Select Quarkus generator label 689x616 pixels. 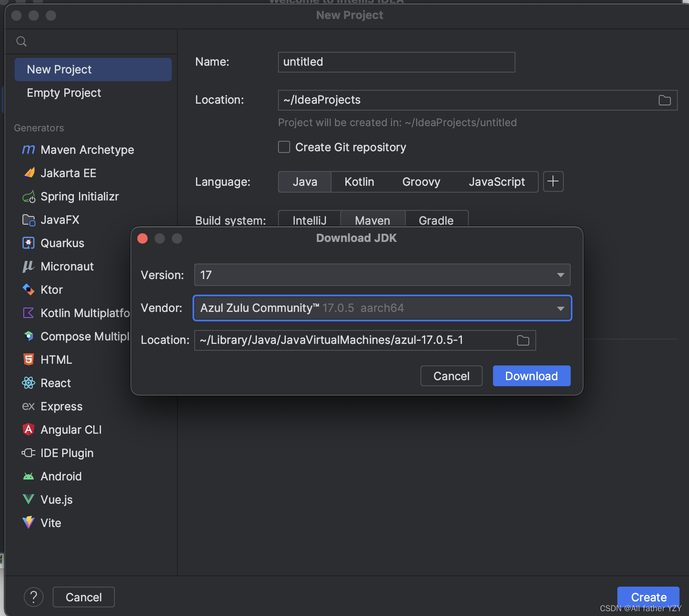62,243
